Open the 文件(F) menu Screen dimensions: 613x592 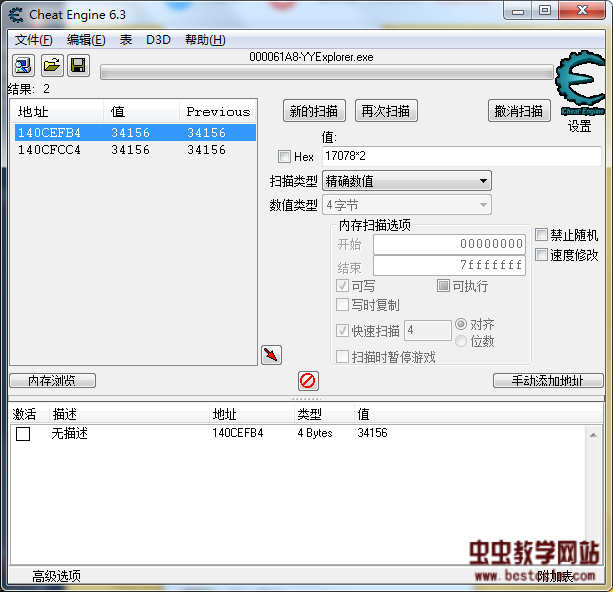(33, 40)
